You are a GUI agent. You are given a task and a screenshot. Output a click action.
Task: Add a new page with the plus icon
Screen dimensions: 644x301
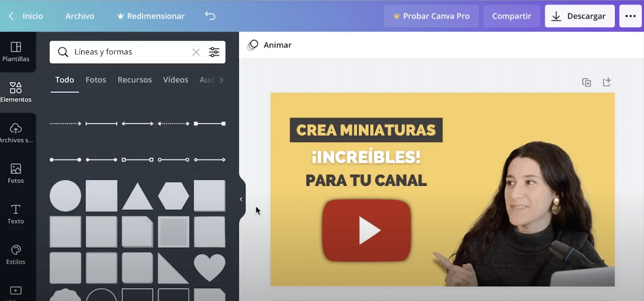tap(607, 82)
